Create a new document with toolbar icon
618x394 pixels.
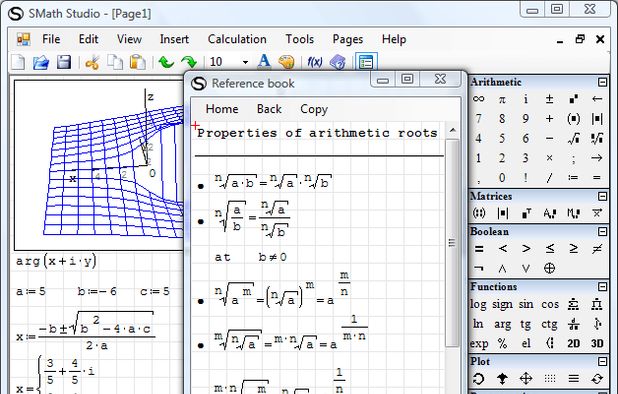18,62
